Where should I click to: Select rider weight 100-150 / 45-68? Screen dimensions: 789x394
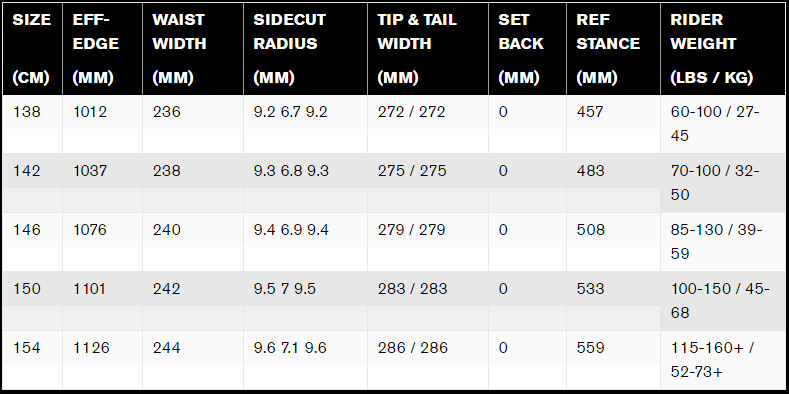point(720,301)
